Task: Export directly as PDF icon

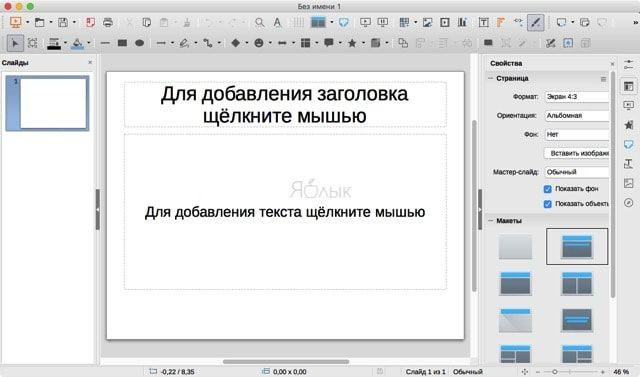Action: (90, 22)
